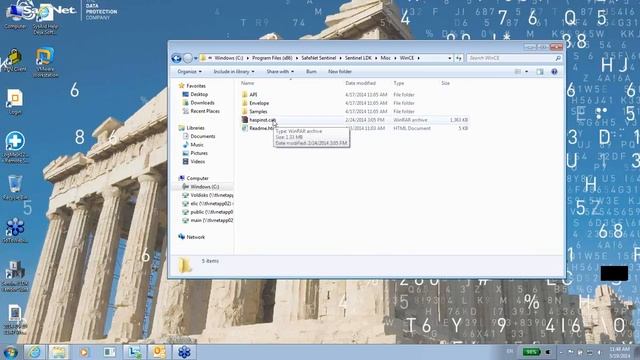Select Favorites in the navigation pane
The height and width of the screenshot is (360, 640).
(x=196, y=86)
